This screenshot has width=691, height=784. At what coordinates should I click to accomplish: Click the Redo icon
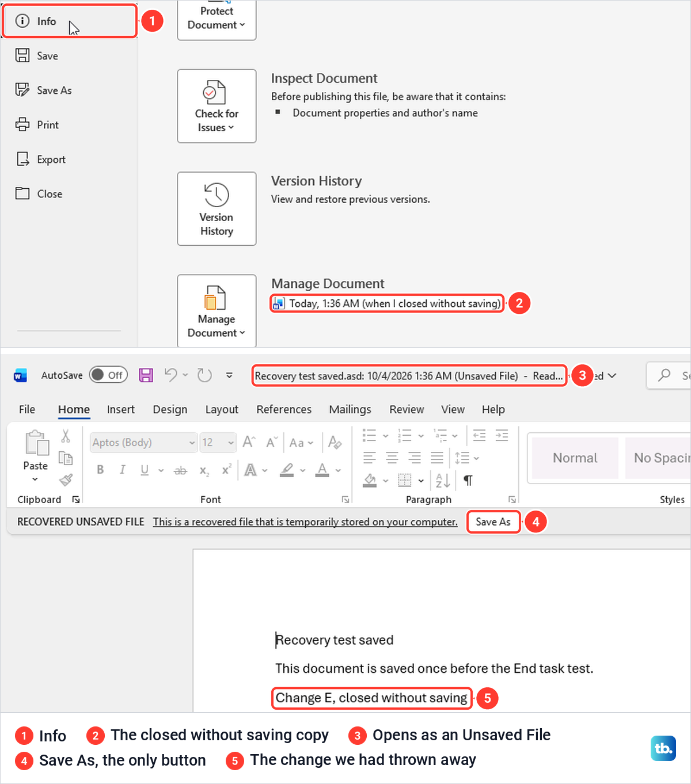(x=204, y=375)
